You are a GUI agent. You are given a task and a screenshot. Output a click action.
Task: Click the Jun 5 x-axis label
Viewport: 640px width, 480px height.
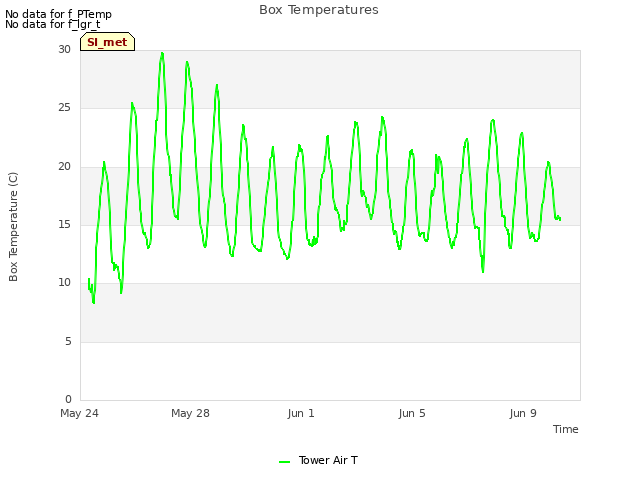pyautogui.click(x=412, y=413)
